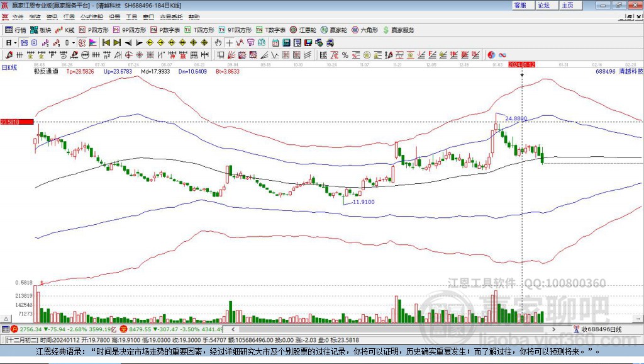This screenshot has width=644, height=364.
Task: Step left with the black left arrow
Action: pos(128,43)
